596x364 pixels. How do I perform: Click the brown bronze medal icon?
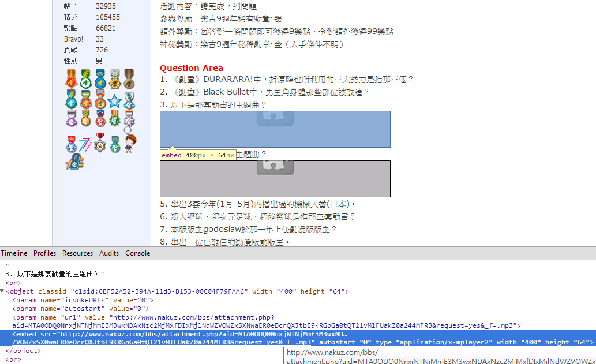[129, 79]
